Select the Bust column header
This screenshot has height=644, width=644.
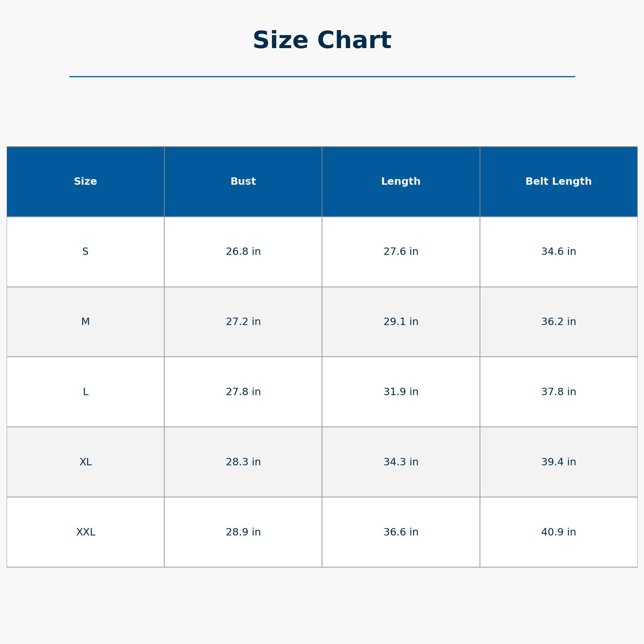click(x=243, y=181)
